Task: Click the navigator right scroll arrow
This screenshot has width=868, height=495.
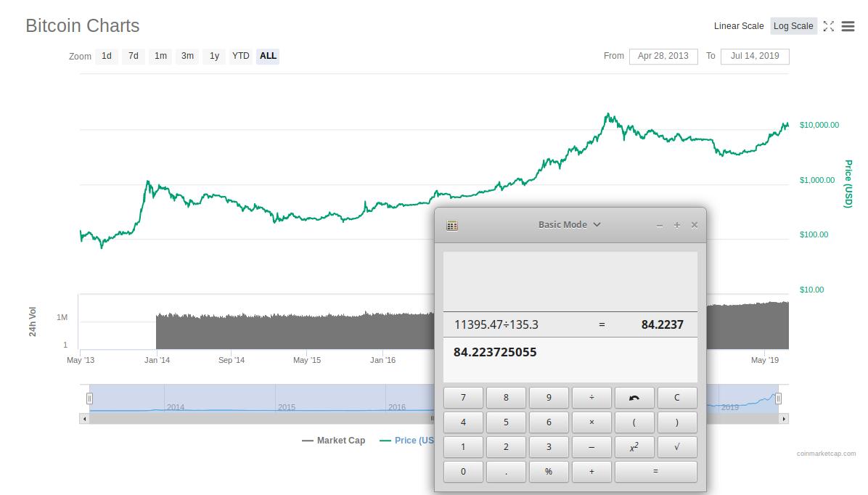Action: (x=784, y=419)
